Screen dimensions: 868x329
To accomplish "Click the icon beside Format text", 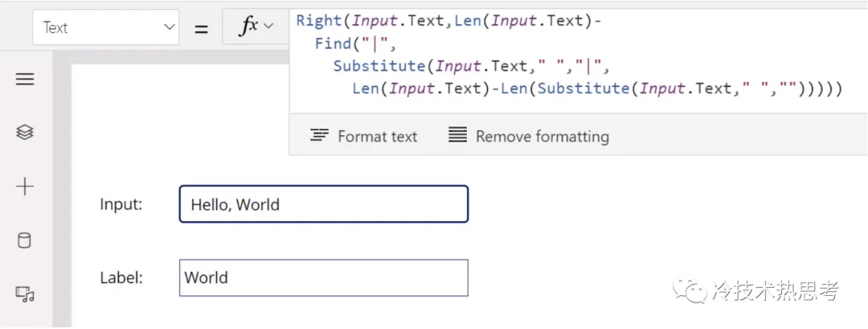I will 319,136.
